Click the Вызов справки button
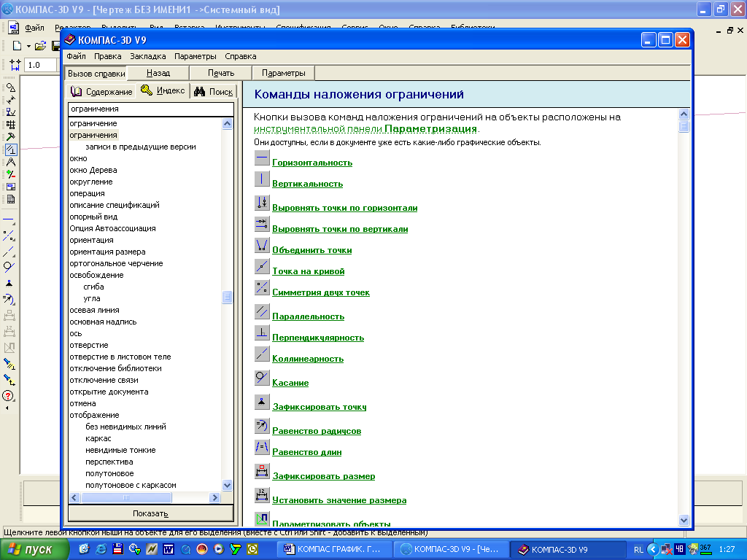This screenshot has width=747, height=560. (x=96, y=74)
